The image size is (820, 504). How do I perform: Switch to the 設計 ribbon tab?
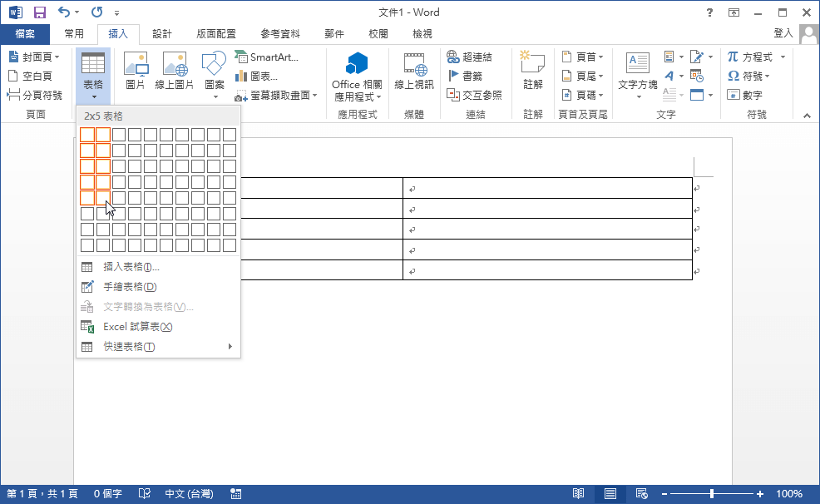pos(161,33)
